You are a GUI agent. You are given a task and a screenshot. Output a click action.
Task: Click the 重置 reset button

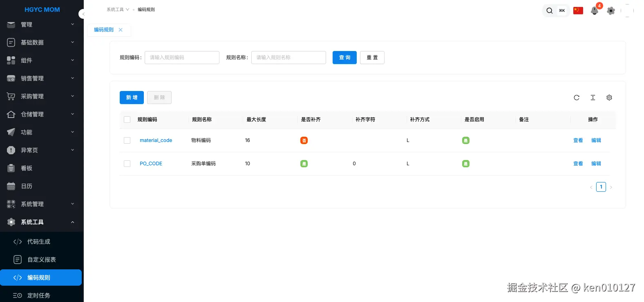(372, 58)
